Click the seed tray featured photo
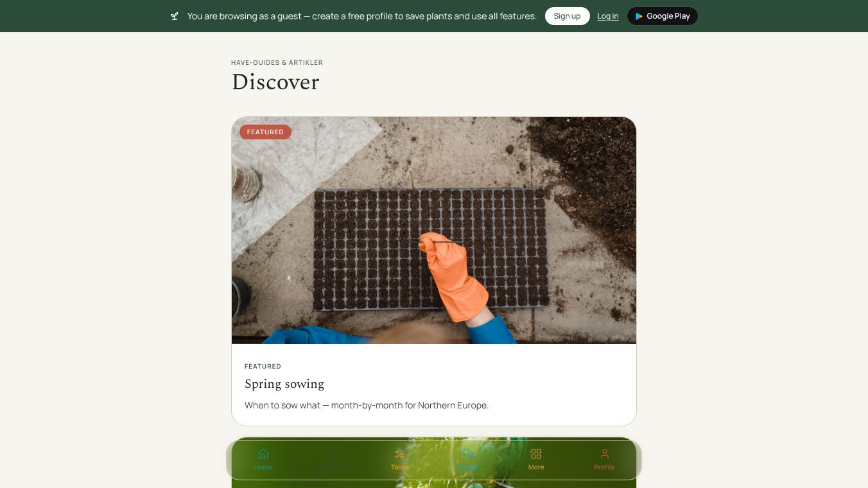Image resolution: width=868 pixels, height=488 pixels. 434,231
